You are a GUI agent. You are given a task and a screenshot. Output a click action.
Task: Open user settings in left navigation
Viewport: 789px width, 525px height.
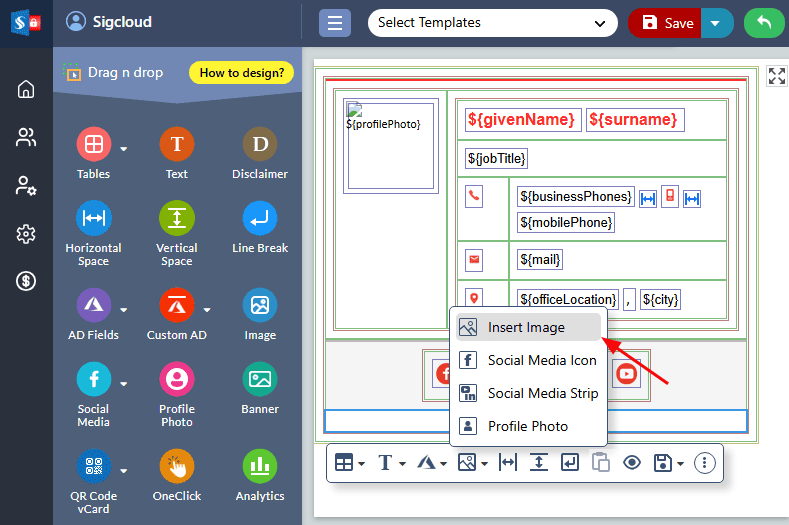point(26,185)
